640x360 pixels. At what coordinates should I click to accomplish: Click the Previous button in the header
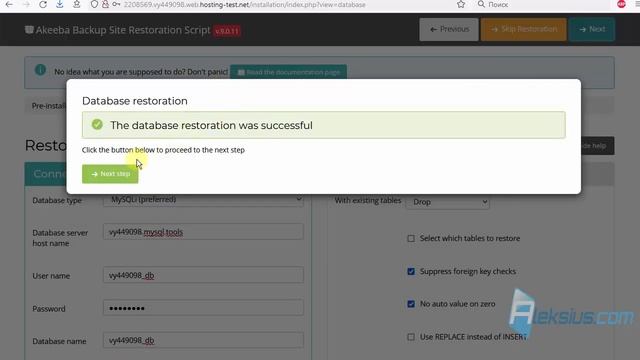coord(449,29)
